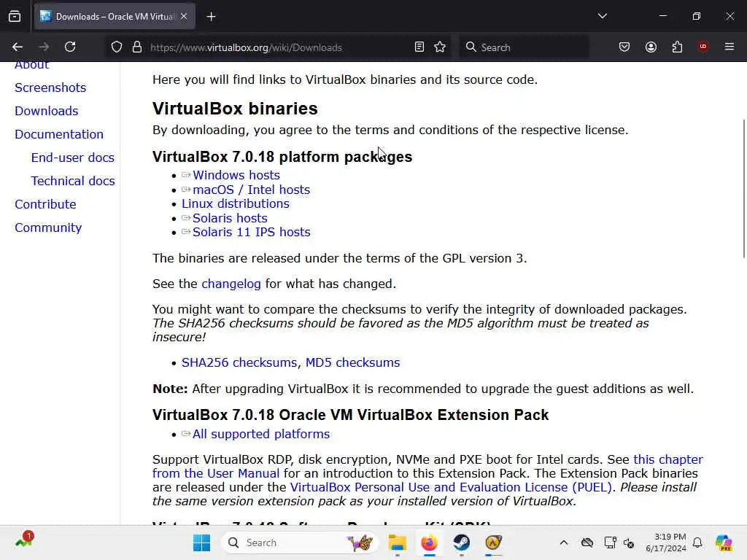Open the Linux distributions link
Viewport: 747px width, 560px height.
(x=236, y=204)
